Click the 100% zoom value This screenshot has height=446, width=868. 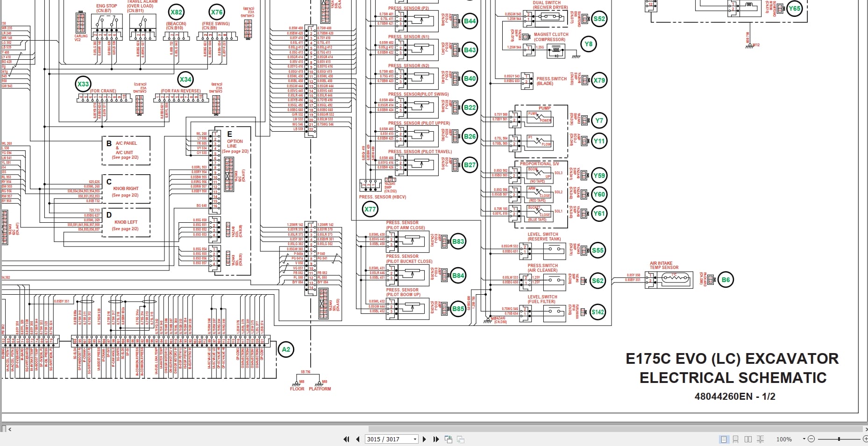click(784, 439)
